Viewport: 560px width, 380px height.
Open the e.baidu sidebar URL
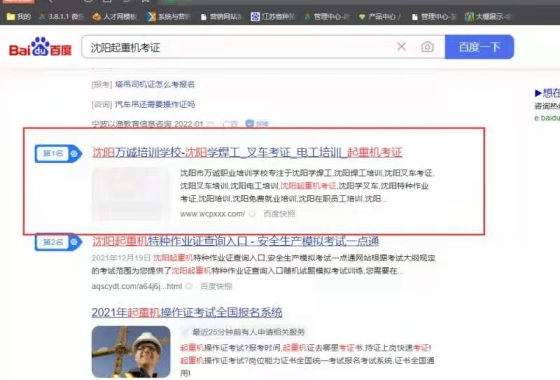547,118
